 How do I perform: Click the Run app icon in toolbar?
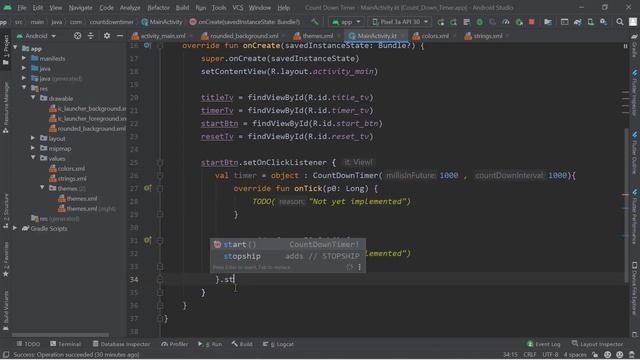[440, 22]
